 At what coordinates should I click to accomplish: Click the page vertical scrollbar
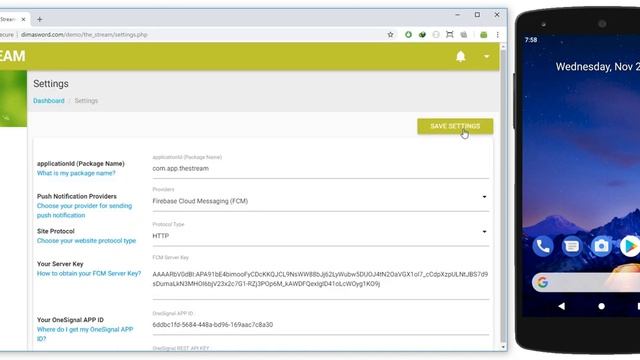click(503, 196)
